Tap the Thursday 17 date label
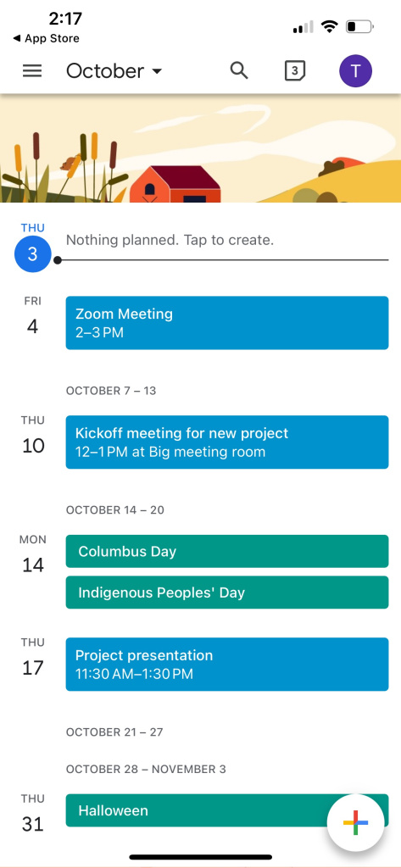401x868 pixels. 33,659
